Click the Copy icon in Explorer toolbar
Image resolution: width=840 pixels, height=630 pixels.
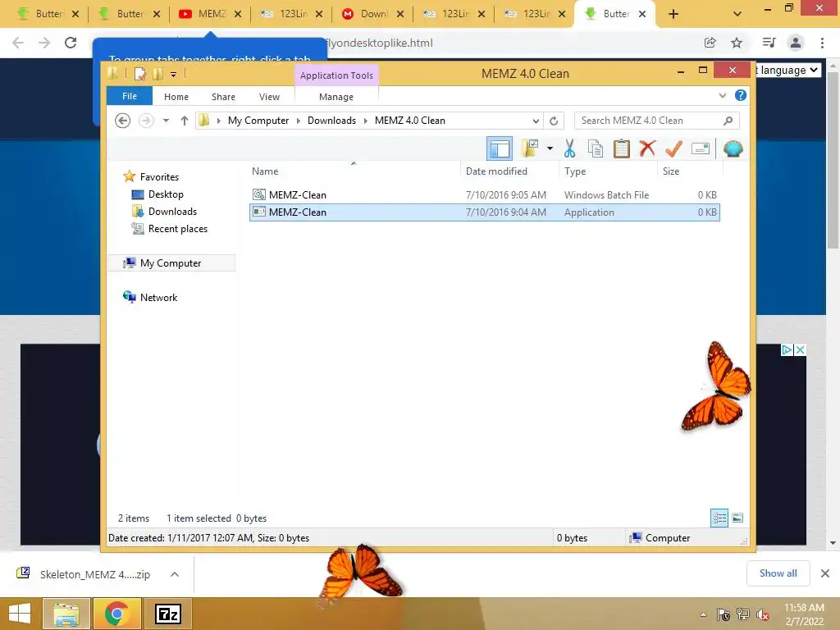point(596,148)
